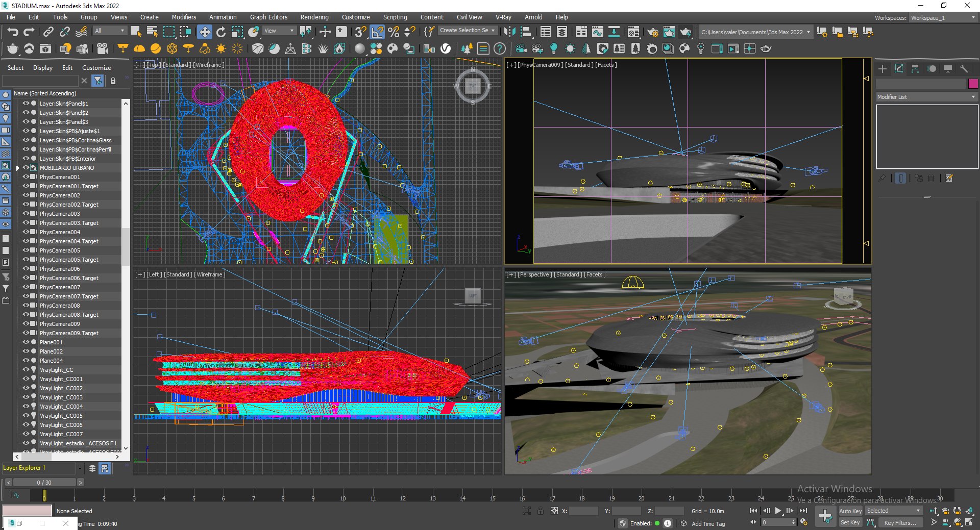980x530 pixels.
Task: Toggle visibility of Layer:Skin$Panel$1
Action: [26, 104]
